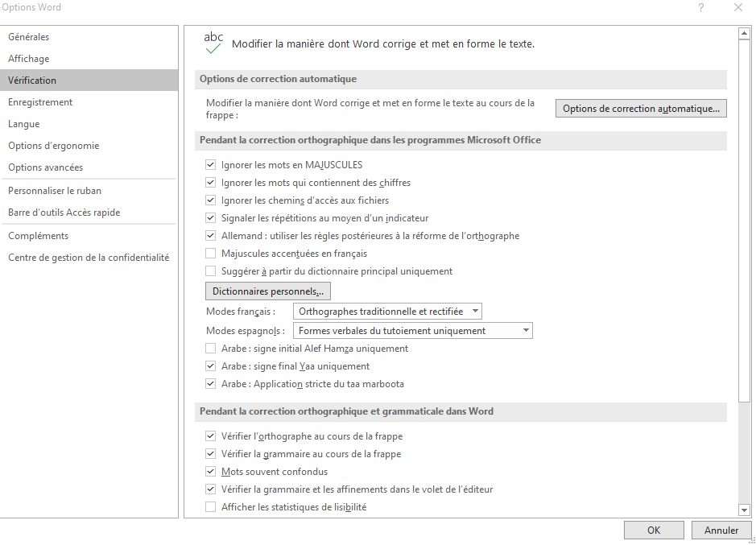Toggle Afficher les statistiques de lisibilité

pos(210,507)
